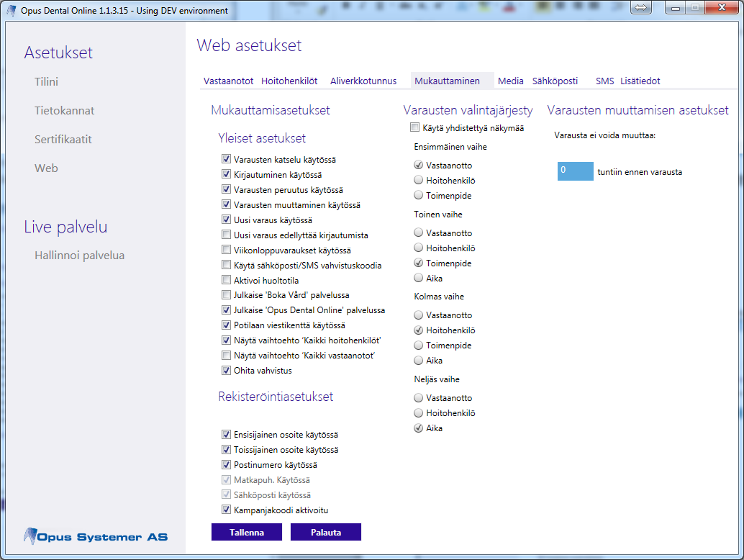This screenshot has height=560, width=744.
Task: Choose Hoitohenkilö under Neljäs vaihe
Action: tap(419, 413)
